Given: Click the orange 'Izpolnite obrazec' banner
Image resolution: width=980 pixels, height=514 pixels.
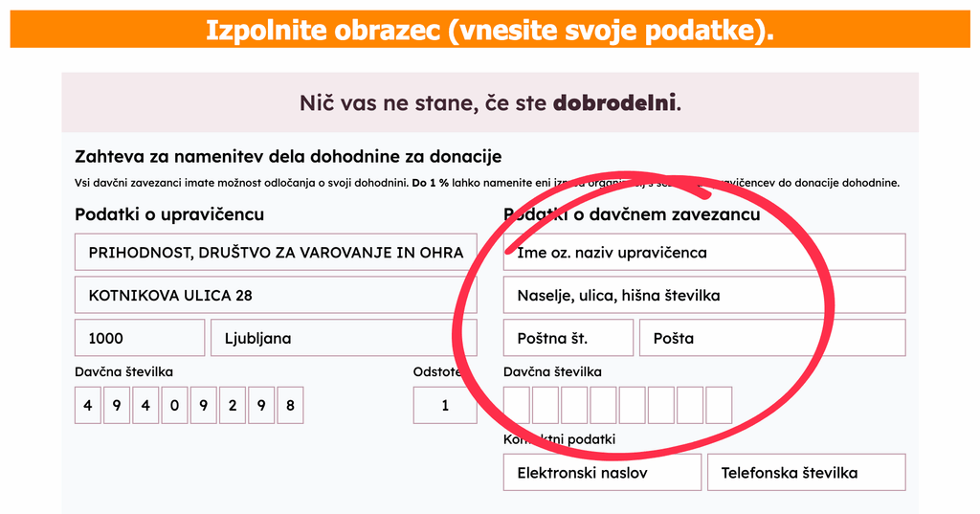Looking at the screenshot, I should [490, 29].
